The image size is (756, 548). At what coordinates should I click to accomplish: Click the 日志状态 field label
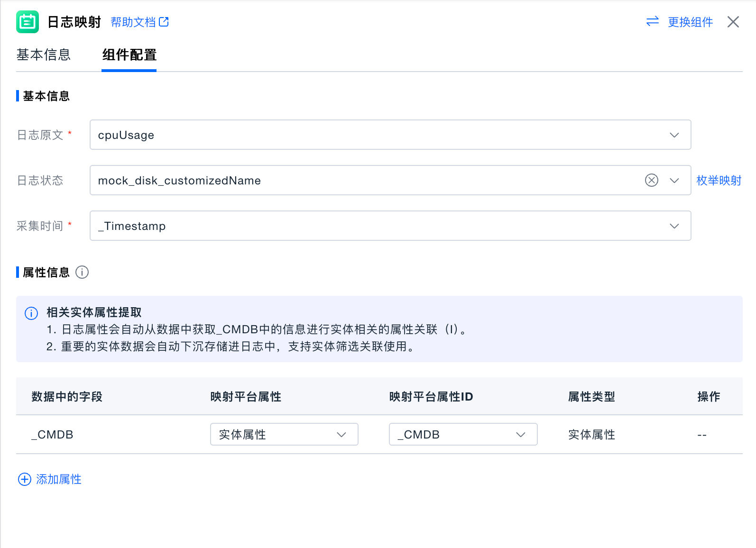click(40, 180)
